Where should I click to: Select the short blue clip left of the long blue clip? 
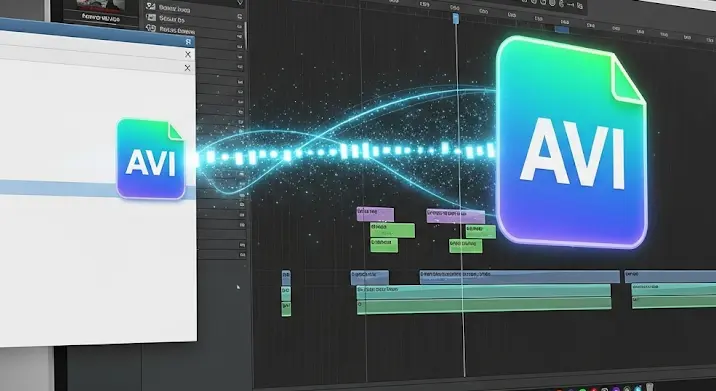pyautogui.click(x=370, y=277)
